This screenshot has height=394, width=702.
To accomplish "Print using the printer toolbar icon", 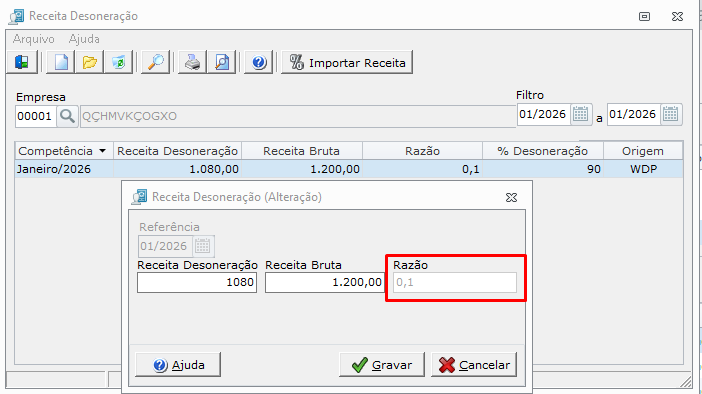I will coord(193,62).
